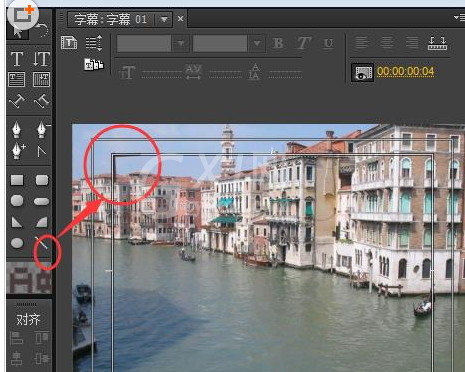This screenshot has height=372, width=465.
Task: Toggle Underline text style
Action: 328,43
